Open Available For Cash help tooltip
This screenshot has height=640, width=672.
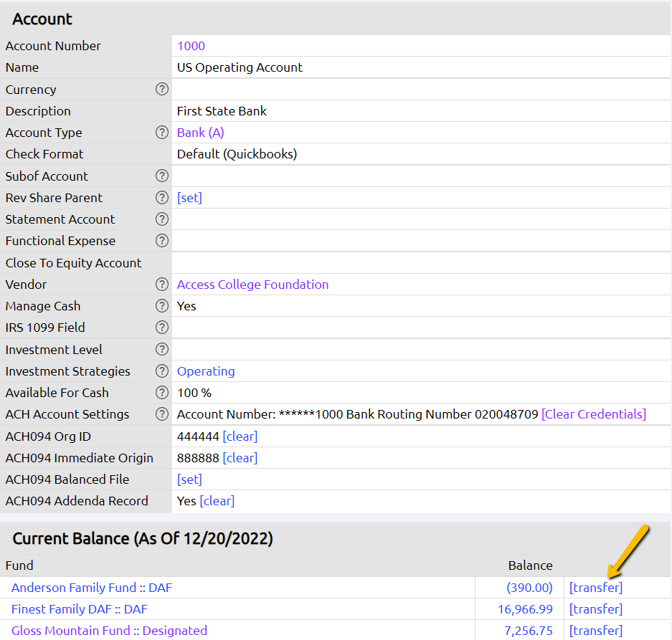click(x=162, y=393)
